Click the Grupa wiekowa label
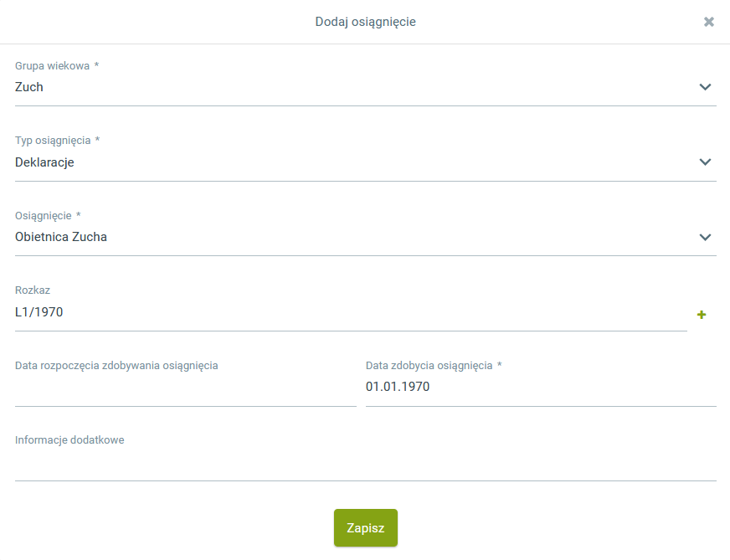The width and height of the screenshot is (730, 560). point(53,65)
